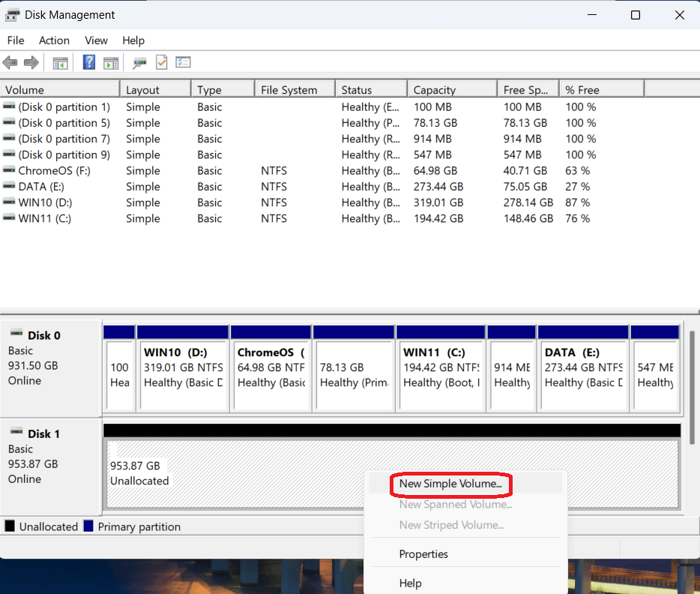Image resolution: width=700 pixels, height=594 pixels.
Task: Choose New Simple Volume from context menu
Action: coord(450,484)
